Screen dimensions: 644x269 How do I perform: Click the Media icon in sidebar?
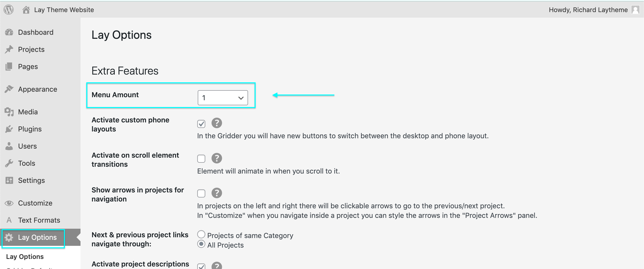click(x=9, y=112)
